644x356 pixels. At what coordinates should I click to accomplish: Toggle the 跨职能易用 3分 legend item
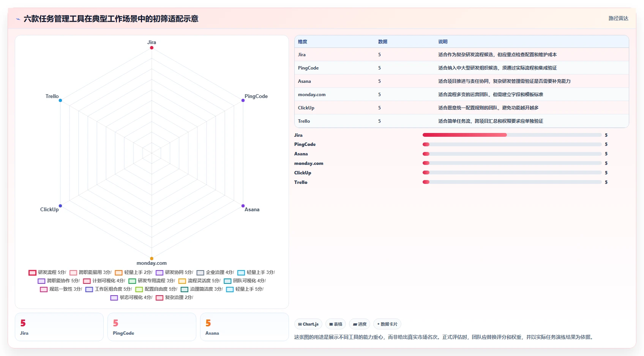(90, 272)
